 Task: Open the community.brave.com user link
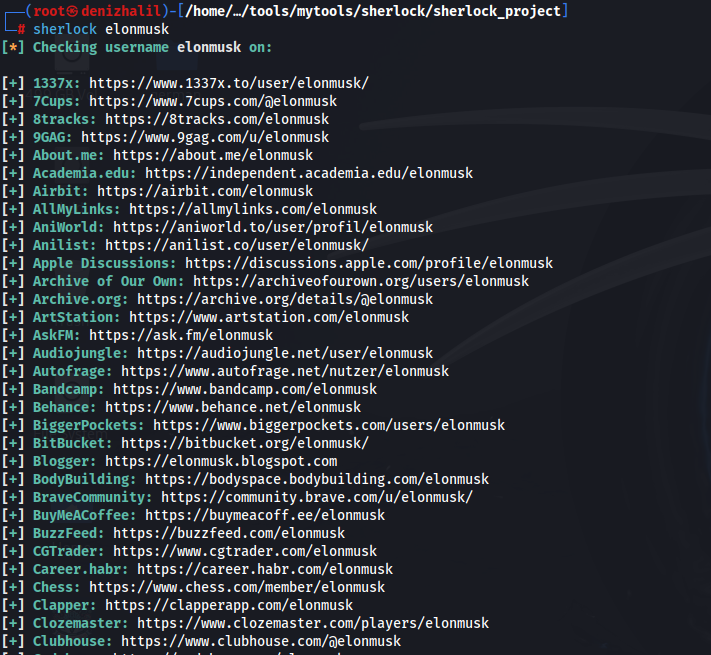(x=317, y=497)
